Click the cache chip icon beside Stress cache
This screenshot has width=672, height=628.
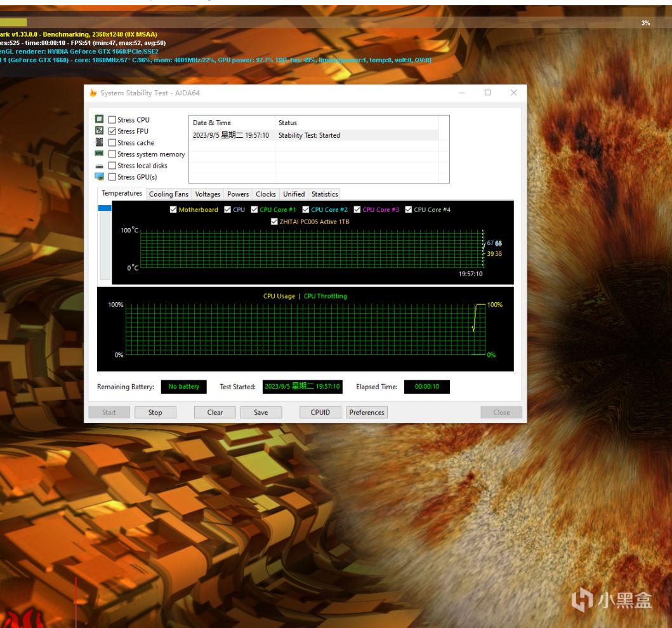click(x=100, y=142)
